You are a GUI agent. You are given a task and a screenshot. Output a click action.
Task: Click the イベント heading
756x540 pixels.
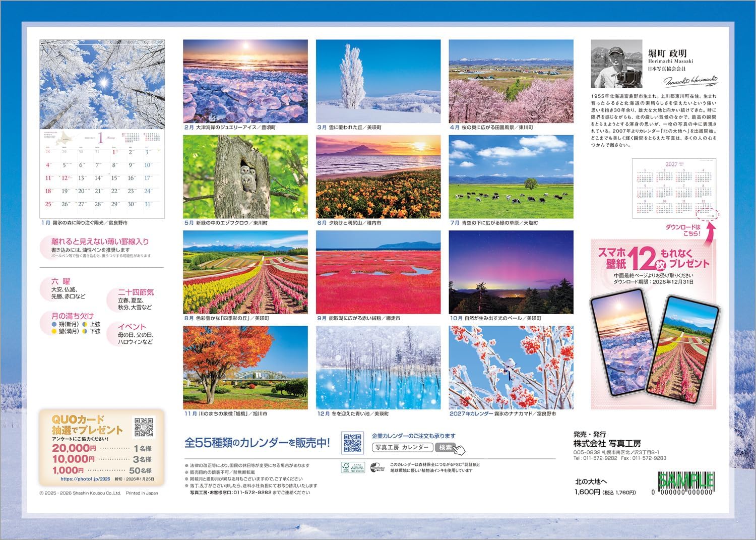(132, 327)
